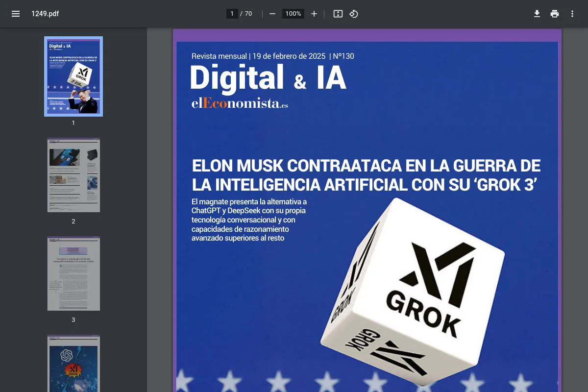Click the thumbnail label number 2
The width and height of the screenshot is (588, 392).
pyautogui.click(x=73, y=221)
